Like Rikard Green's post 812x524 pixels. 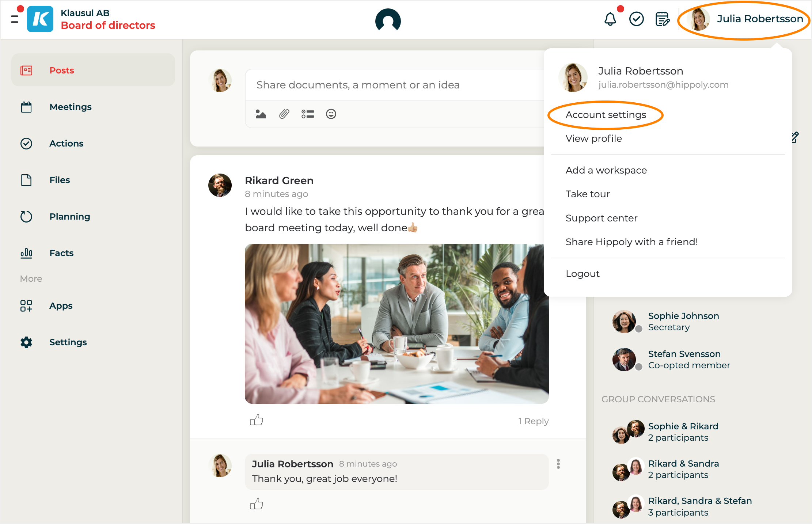click(257, 420)
